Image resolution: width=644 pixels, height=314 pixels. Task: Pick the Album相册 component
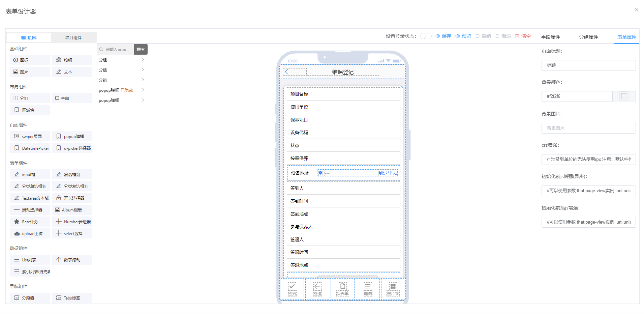[x=72, y=210]
